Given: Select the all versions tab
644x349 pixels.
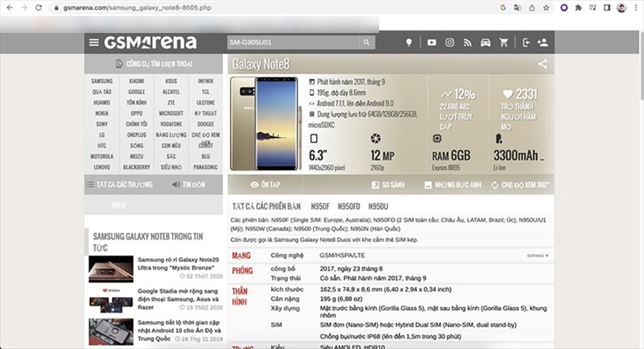Looking at the screenshot, I should [x=266, y=206].
